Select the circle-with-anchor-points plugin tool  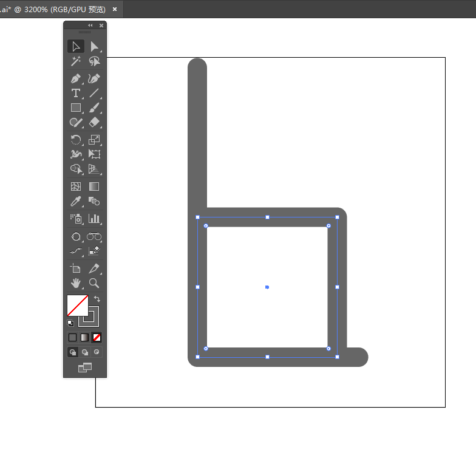pos(76,236)
